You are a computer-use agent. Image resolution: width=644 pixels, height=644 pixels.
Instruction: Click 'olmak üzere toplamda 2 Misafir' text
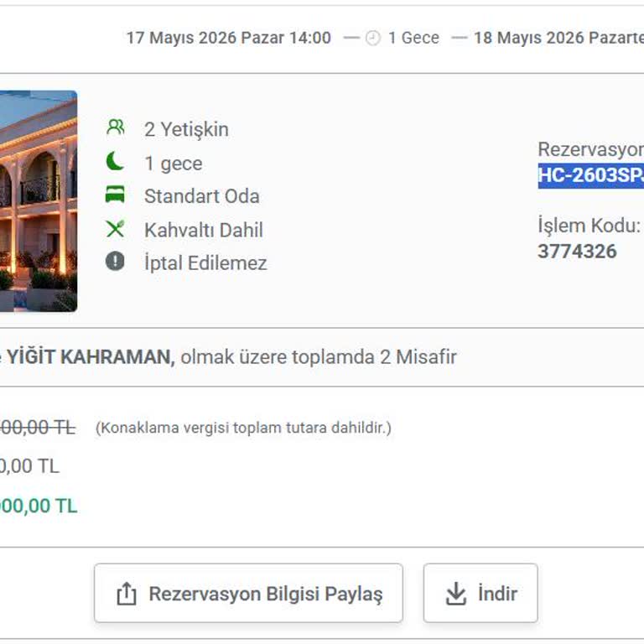click(319, 357)
